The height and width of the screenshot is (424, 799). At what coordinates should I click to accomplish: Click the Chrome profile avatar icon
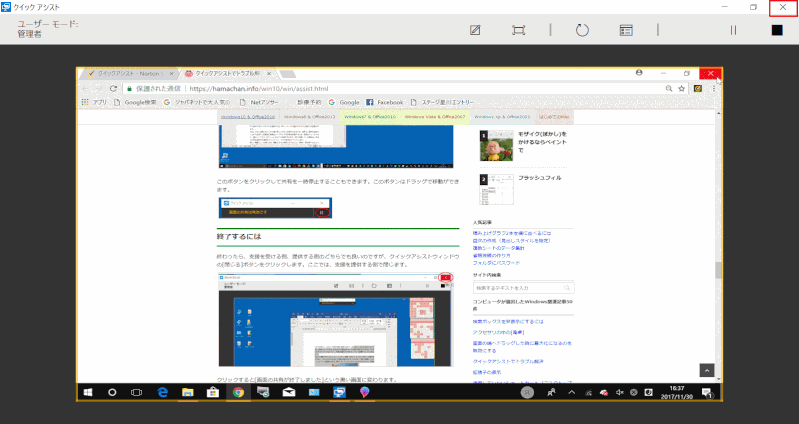pyautogui.click(x=639, y=73)
